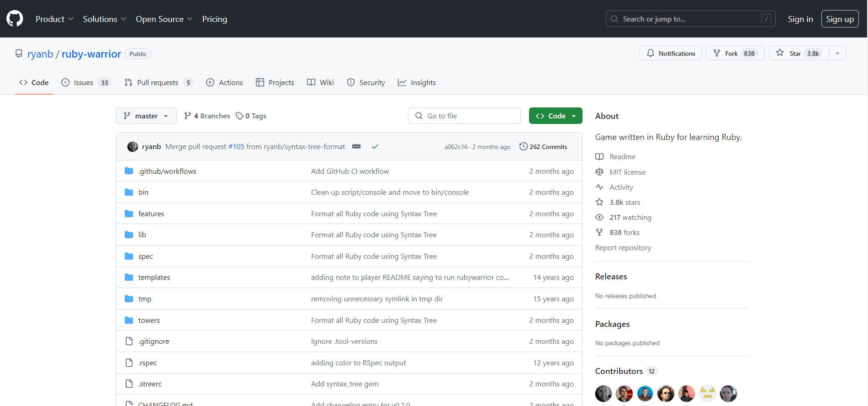Image resolution: width=868 pixels, height=406 pixels.
Task: Click the folder icon for bin
Action: click(x=129, y=192)
